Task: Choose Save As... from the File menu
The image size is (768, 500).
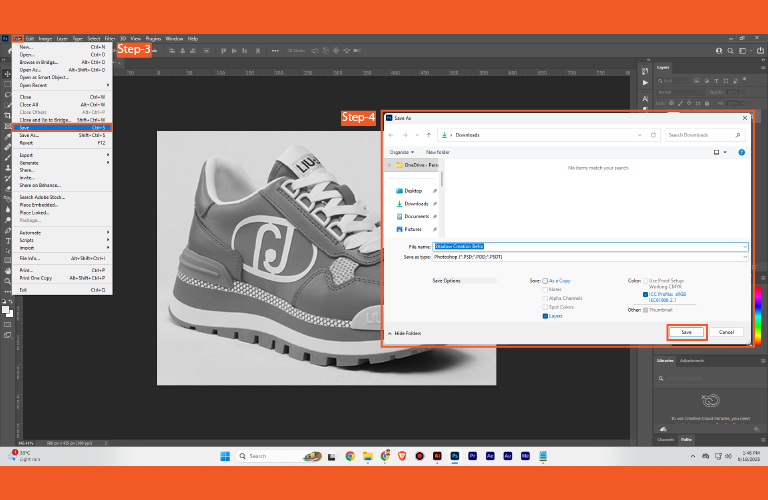Action: click(x=30, y=135)
